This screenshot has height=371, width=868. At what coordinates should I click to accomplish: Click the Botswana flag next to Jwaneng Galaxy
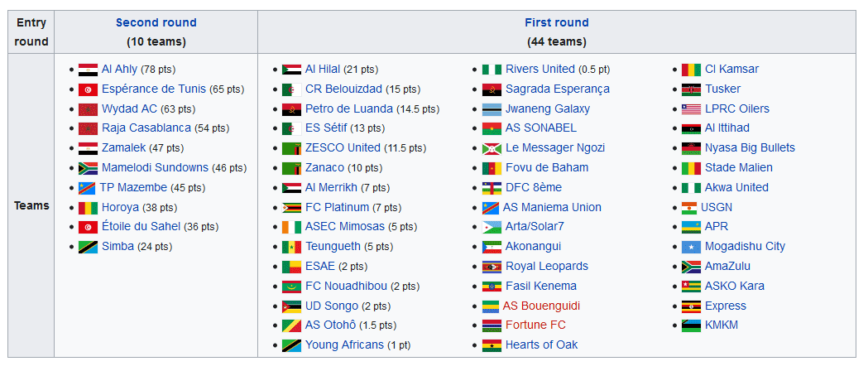492,109
